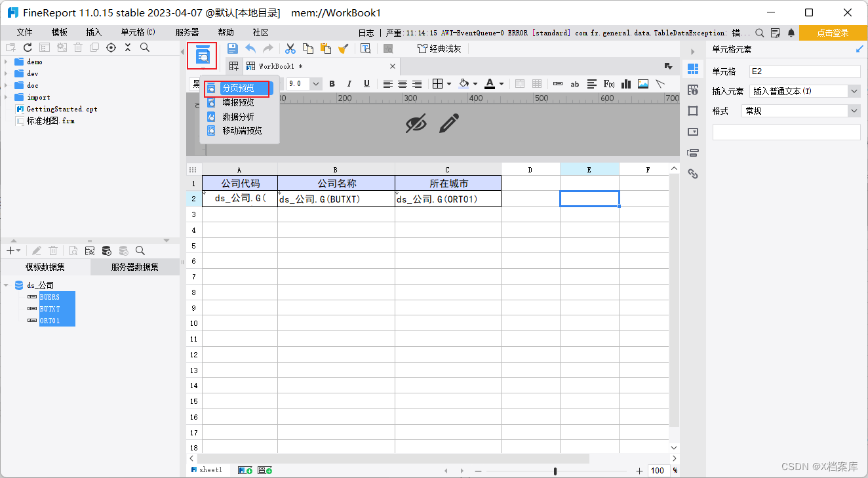The image size is (868, 478).
Task: Choose 数据分析 preview option
Action: click(x=237, y=117)
